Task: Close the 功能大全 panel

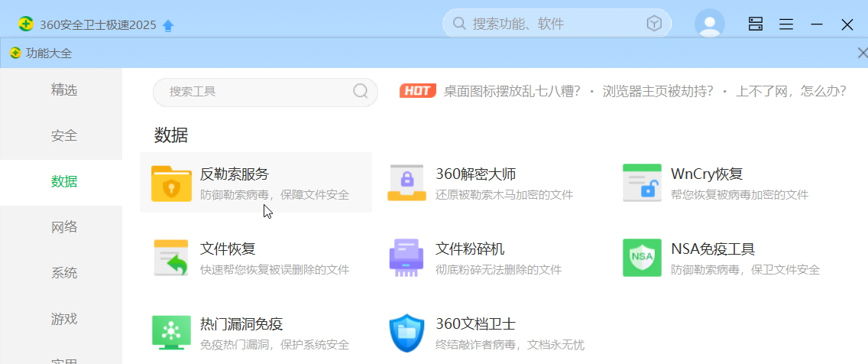Action: coord(862,54)
